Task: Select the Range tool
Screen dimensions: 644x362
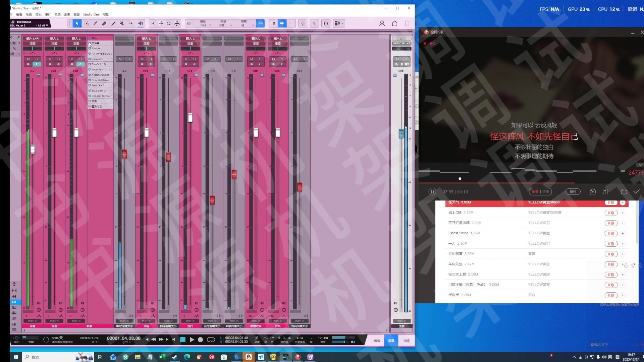Action: tap(86, 23)
